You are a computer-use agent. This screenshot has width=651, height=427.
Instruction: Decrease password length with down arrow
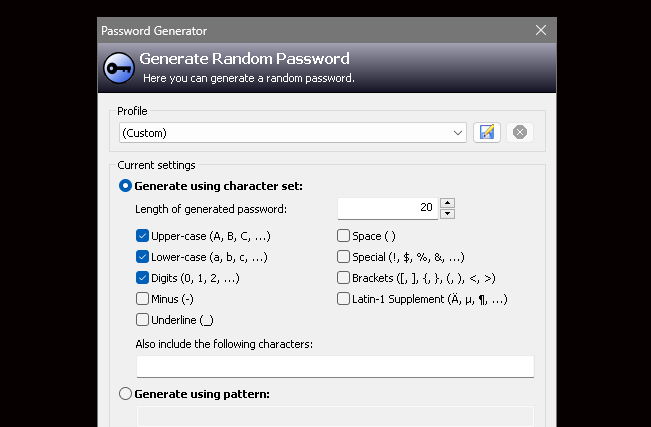click(447, 213)
